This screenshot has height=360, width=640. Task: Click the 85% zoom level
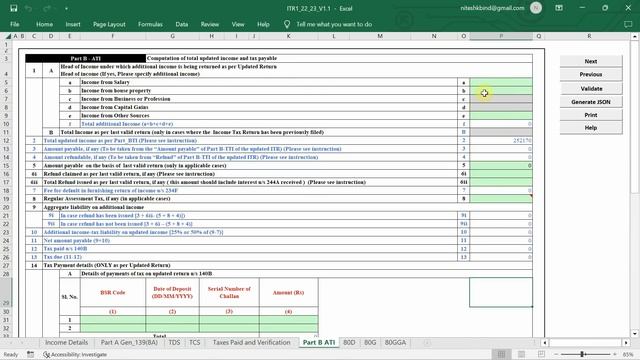coord(628,354)
